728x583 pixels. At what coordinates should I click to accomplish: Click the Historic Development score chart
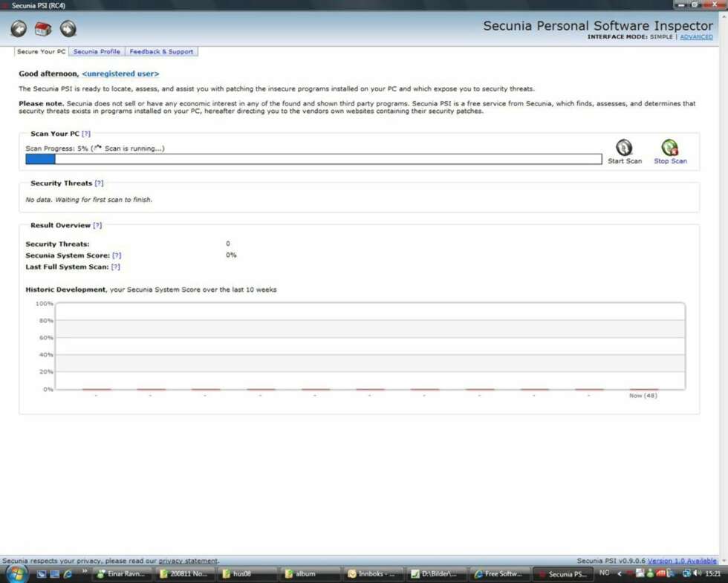click(370, 346)
